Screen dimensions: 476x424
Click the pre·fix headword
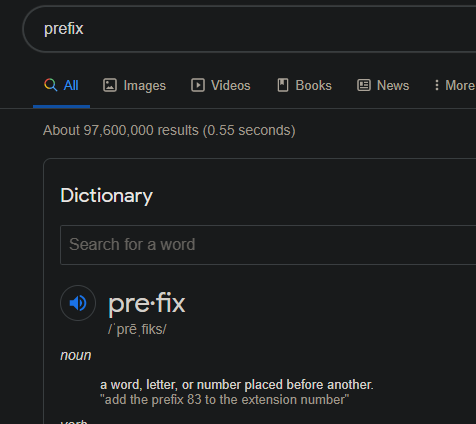coord(147,303)
